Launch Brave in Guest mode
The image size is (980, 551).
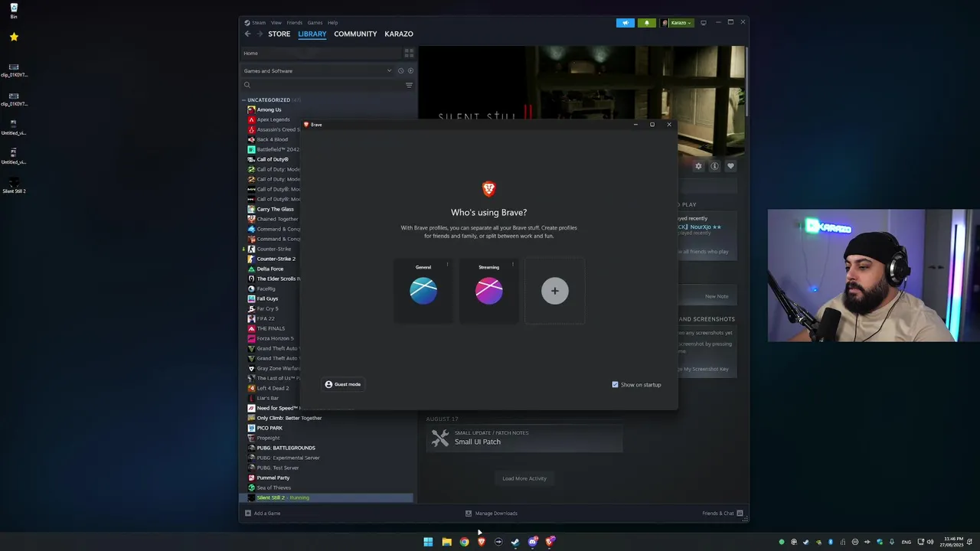tap(343, 384)
